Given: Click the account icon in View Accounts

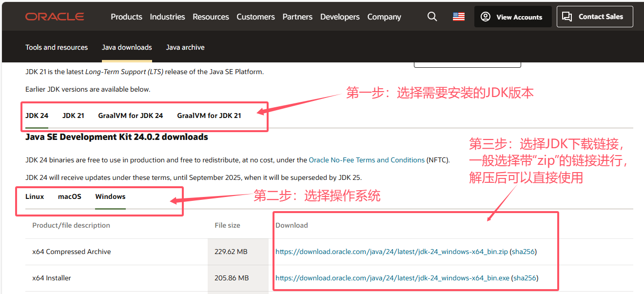Looking at the screenshot, I should (x=485, y=17).
